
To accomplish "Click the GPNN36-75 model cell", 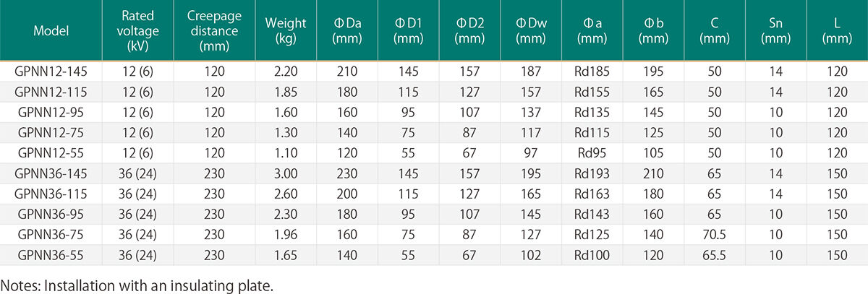I will [x=51, y=234].
